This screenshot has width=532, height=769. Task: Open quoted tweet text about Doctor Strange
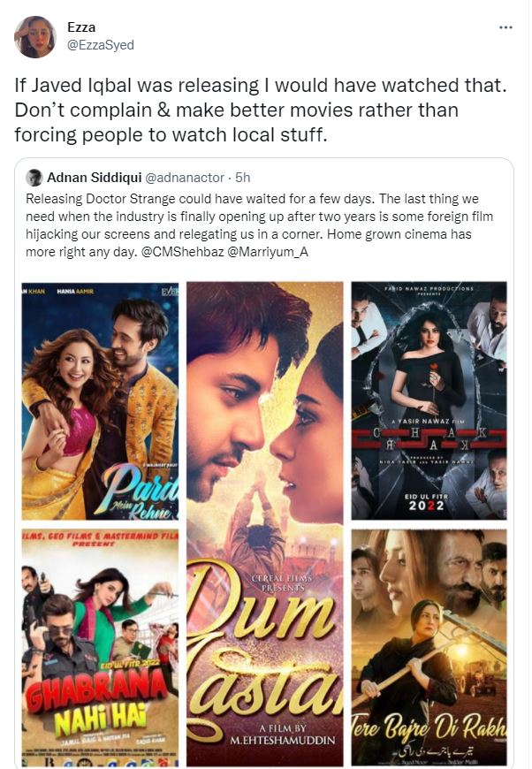click(x=260, y=225)
